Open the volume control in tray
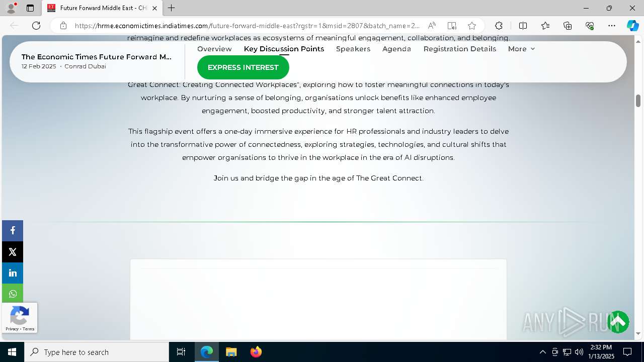This screenshot has width=644, height=362. (x=579, y=352)
